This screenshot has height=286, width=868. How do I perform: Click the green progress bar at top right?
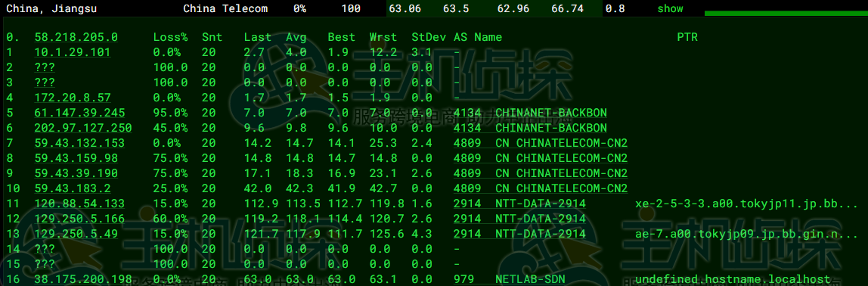tap(786, 14)
